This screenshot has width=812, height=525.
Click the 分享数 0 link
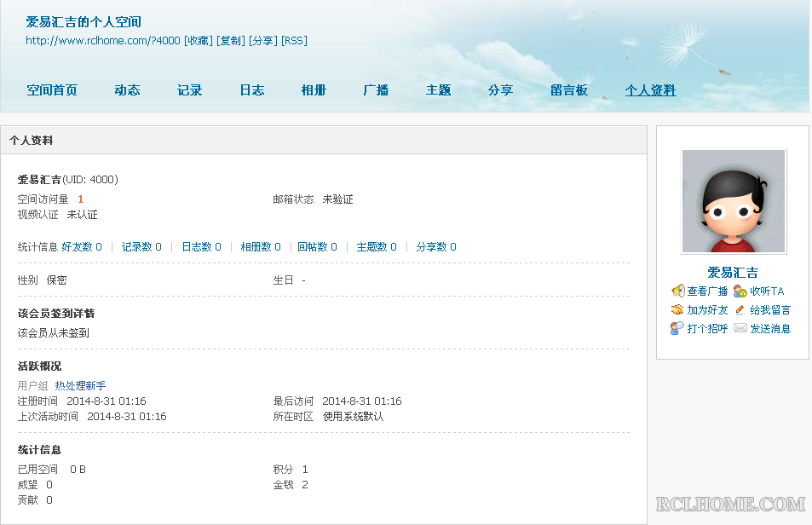click(x=436, y=247)
